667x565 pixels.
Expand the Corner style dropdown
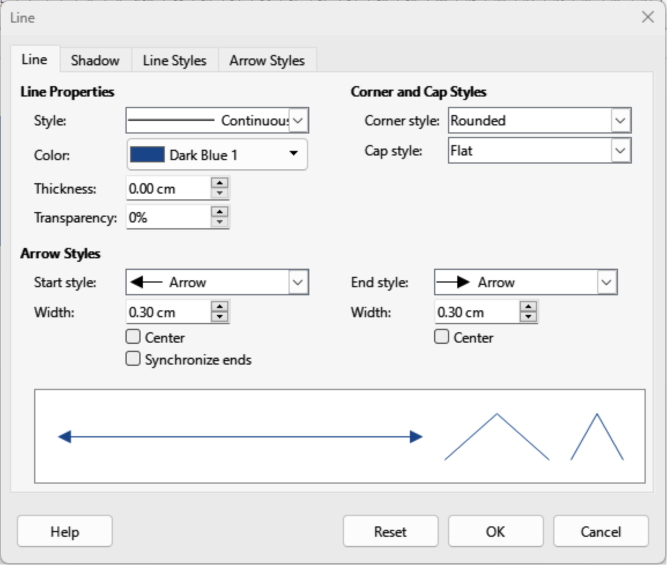click(x=620, y=121)
